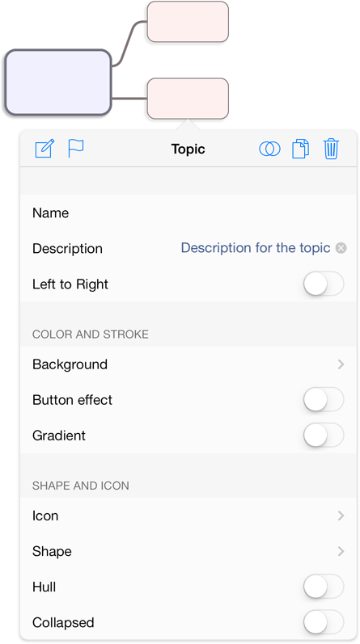360x644 pixels.
Task: Turn on the Collapsed switch
Action: [324, 622]
